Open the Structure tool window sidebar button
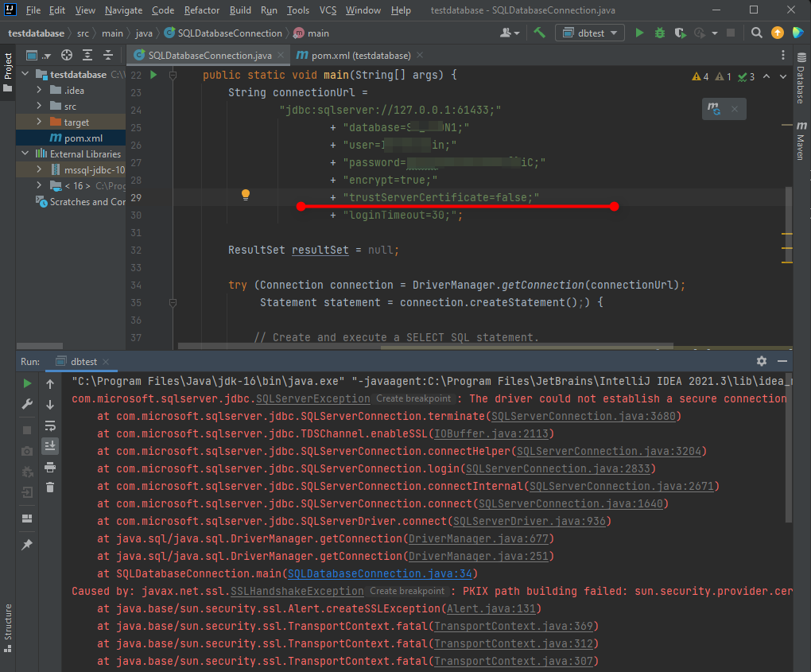Viewport: 811px width, 672px height. (8, 627)
